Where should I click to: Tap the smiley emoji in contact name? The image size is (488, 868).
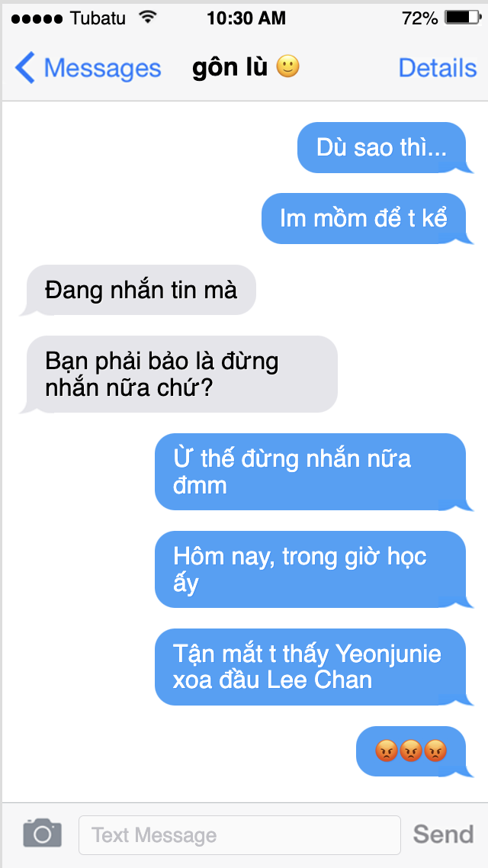[x=287, y=67]
